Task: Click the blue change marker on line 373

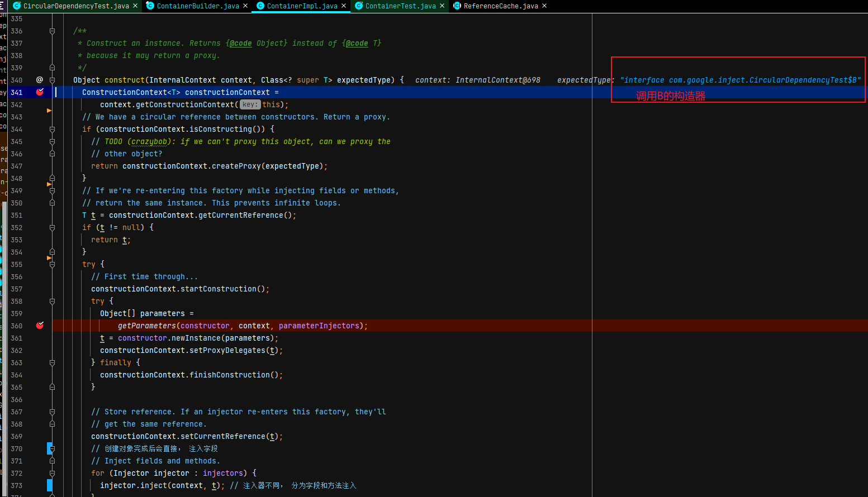Action: point(50,485)
